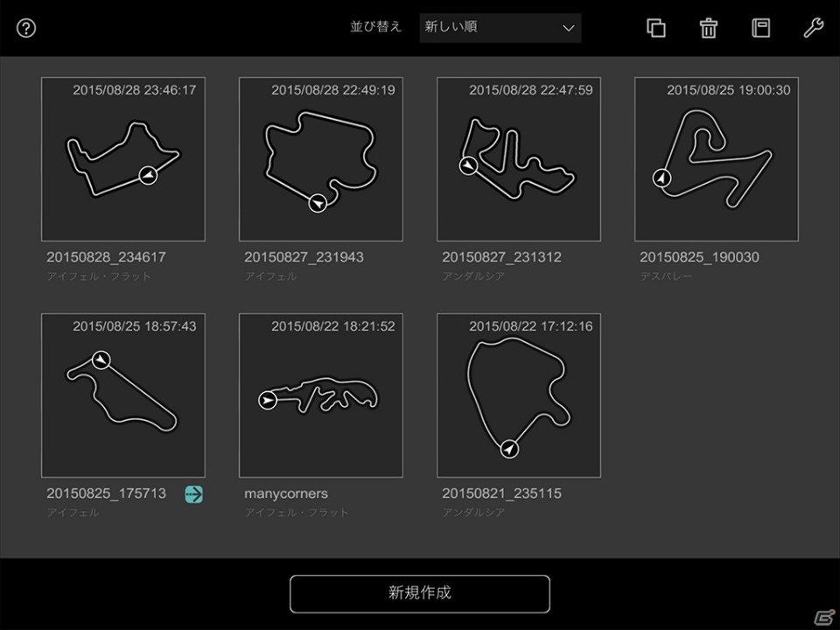840x630 pixels.
Task: Click the trash delete icon
Action: (x=708, y=28)
